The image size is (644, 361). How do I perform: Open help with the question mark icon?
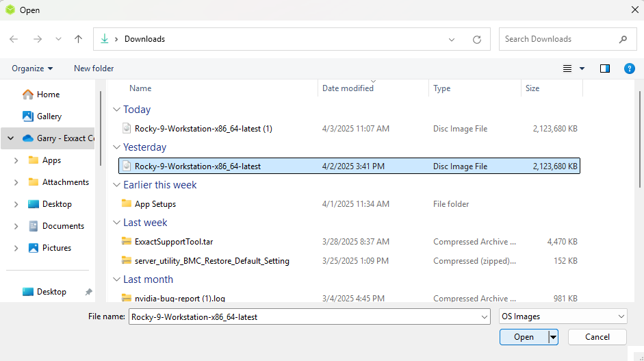coord(629,69)
